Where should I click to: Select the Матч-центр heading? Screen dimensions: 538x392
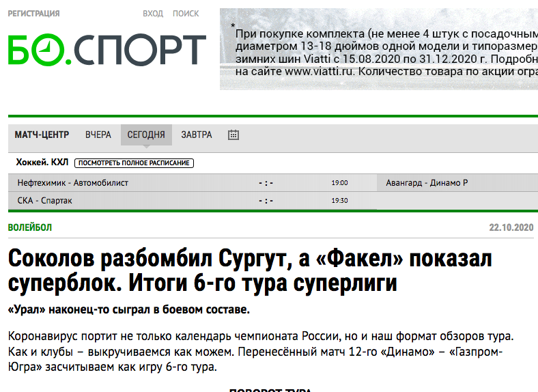(x=42, y=135)
